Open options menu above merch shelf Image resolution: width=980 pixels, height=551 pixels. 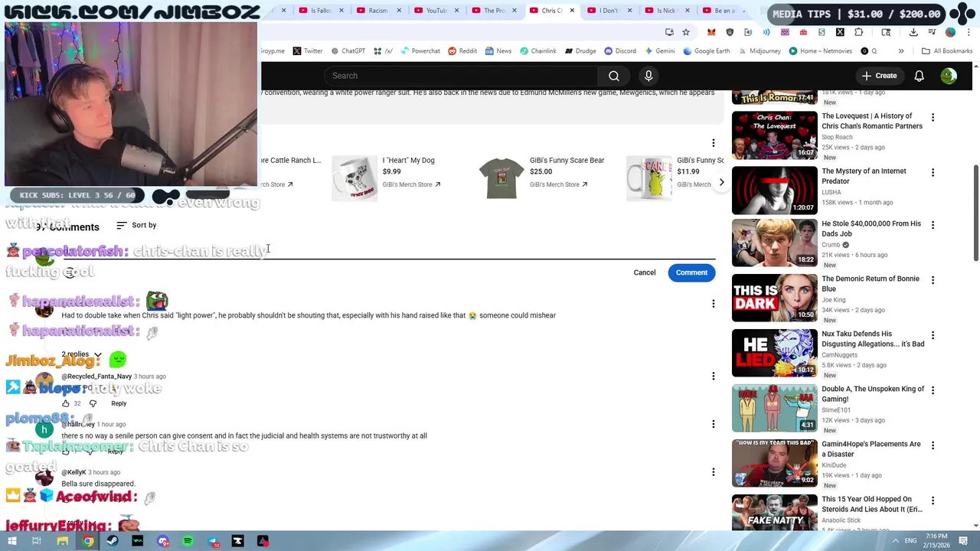click(x=714, y=143)
